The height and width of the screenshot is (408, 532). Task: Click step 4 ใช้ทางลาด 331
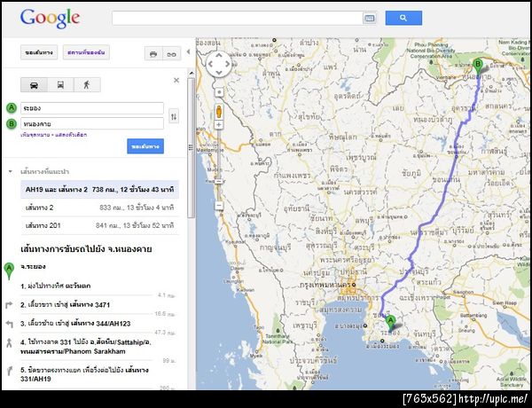tap(85, 347)
